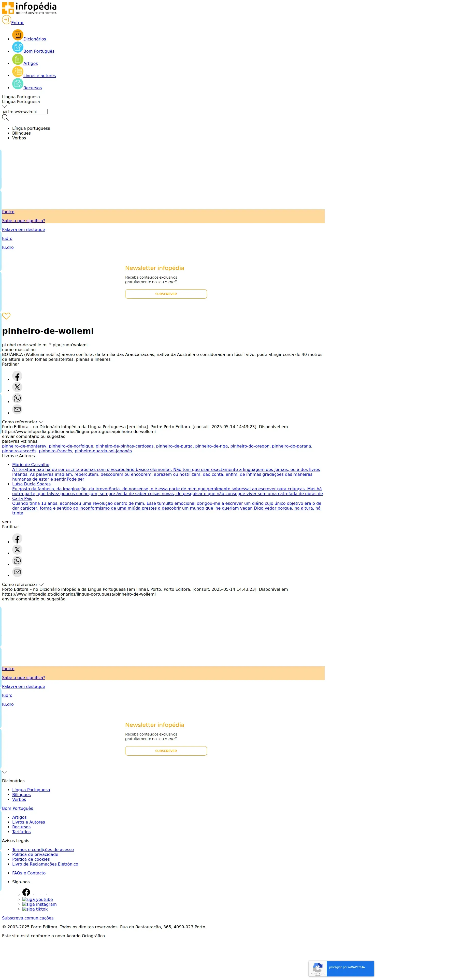460x980 pixels.
Task: Expand Como referenciar just above palavras vizinhas
Action: pyautogui.click(x=41, y=422)
